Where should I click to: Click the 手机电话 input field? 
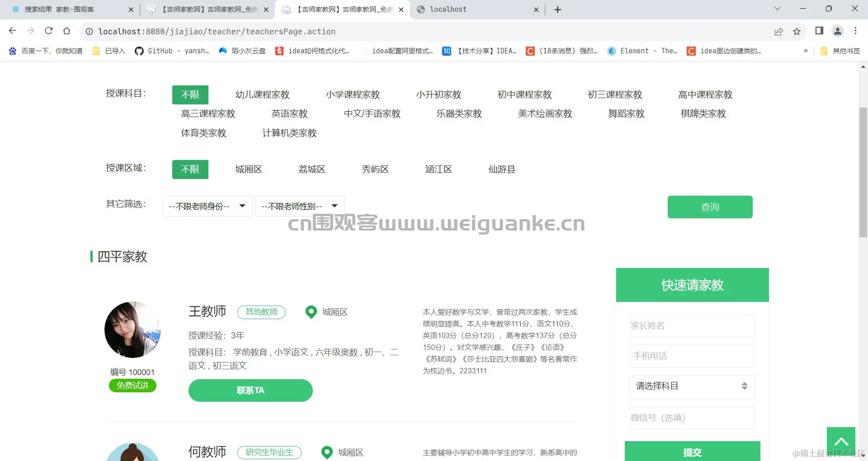pyautogui.click(x=692, y=356)
